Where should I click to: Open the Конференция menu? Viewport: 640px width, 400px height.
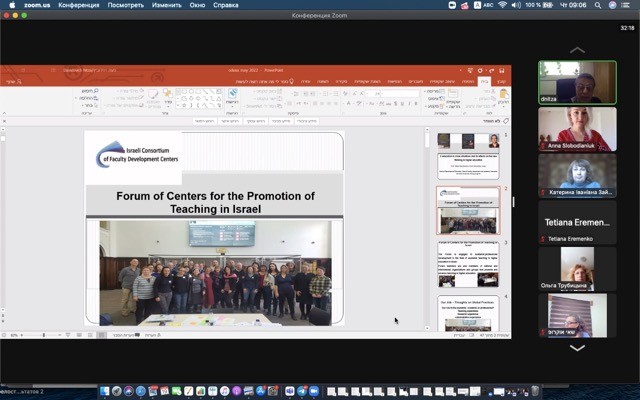click(79, 5)
